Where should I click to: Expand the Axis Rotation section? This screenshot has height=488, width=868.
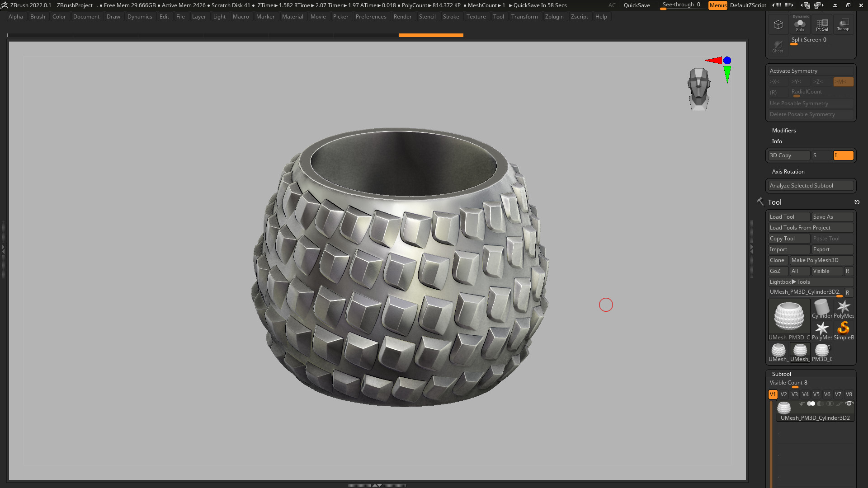788,172
